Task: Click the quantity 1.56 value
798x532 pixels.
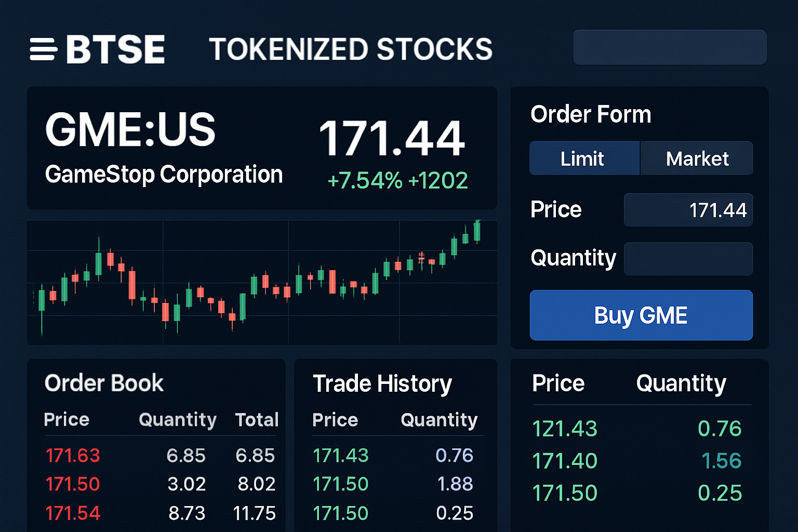Action: click(x=721, y=460)
